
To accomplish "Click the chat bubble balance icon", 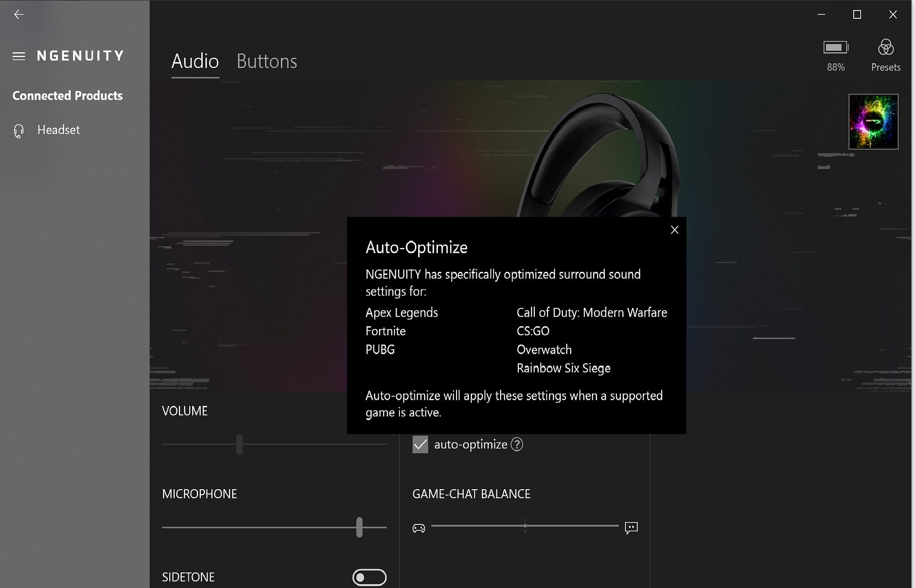I will 631,528.
